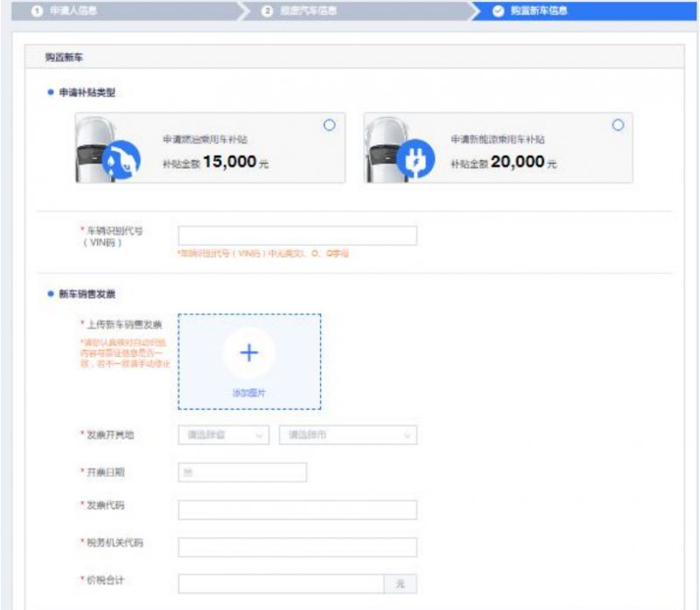
Task: Open the 请选择市 city dropdown
Action: pos(347,435)
